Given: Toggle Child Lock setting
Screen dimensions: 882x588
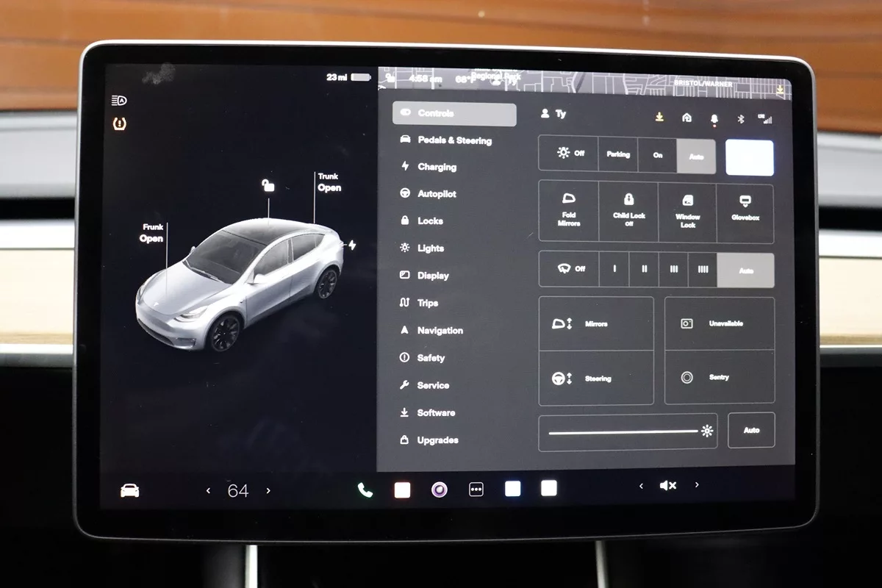Looking at the screenshot, I should coord(628,212).
